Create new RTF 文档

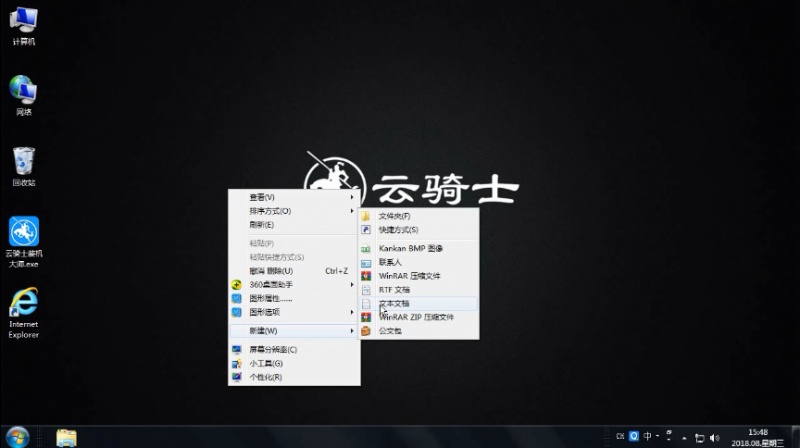click(x=419, y=290)
